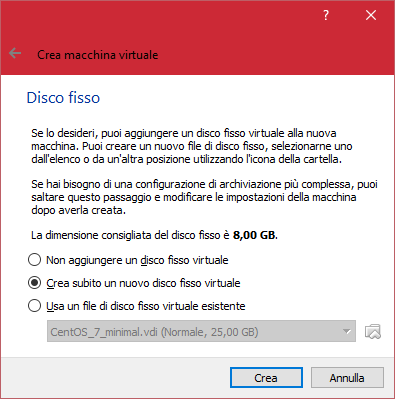The image size is (395, 399).
Task: Click the folder icon to browse disk files
Action: click(x=373, y=331)
